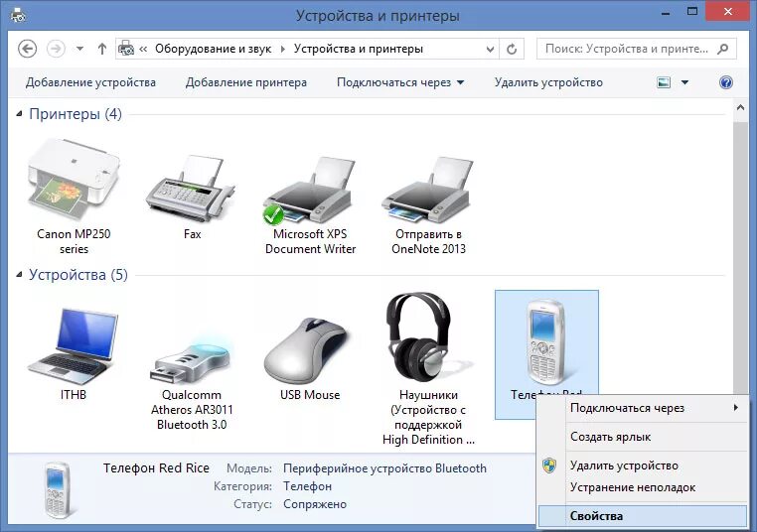Image resolution: width=757 pixels, height=532 pixels.
Task: Select the Fax device icon
Action: point(192,189)
